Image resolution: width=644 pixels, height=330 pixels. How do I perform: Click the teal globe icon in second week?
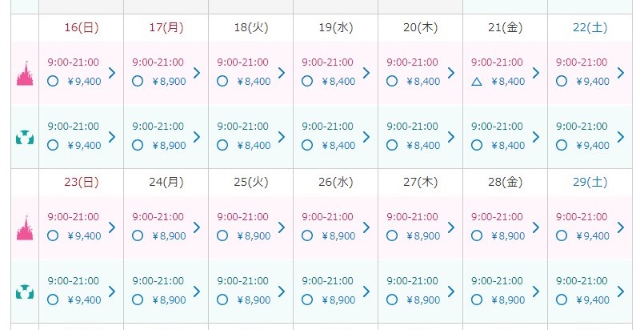click(25, 292)
